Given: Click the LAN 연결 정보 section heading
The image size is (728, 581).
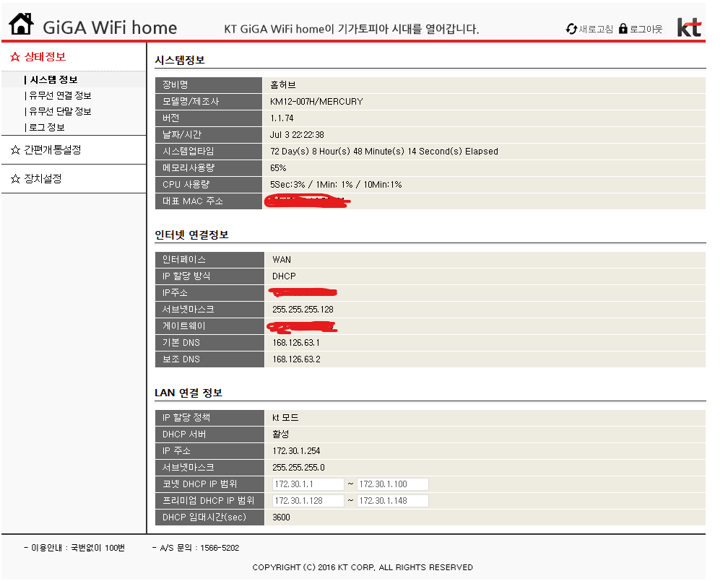Looking at the screenshot, I should pyautogui.click(x=188, y=393).
